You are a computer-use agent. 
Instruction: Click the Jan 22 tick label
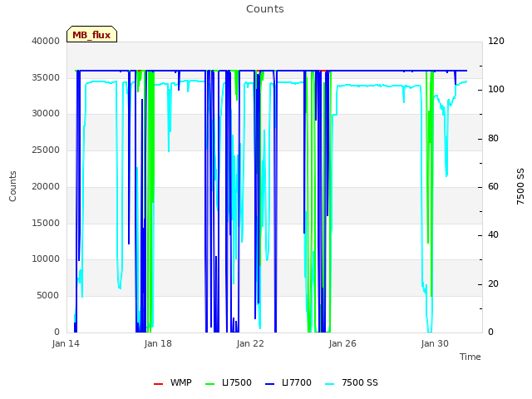coord(250,343)
